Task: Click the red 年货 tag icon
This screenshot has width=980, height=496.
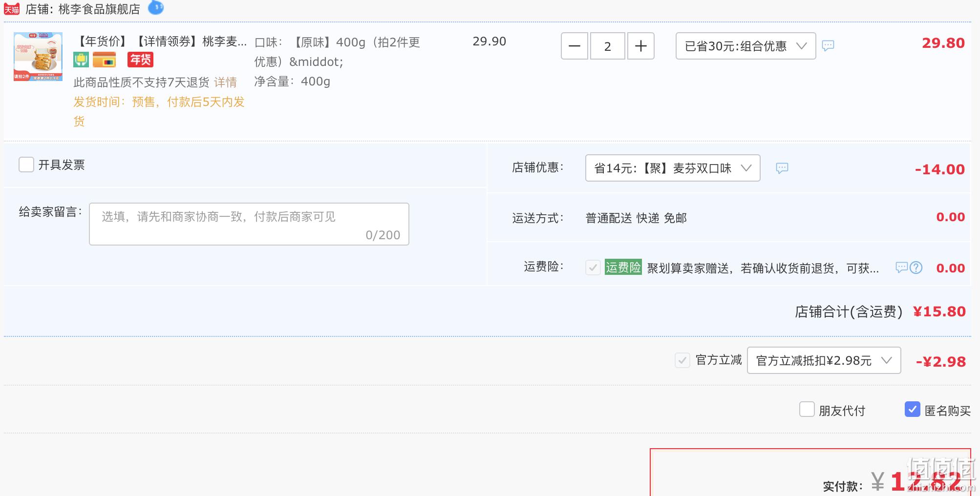Action: click(x=140, y=60)
